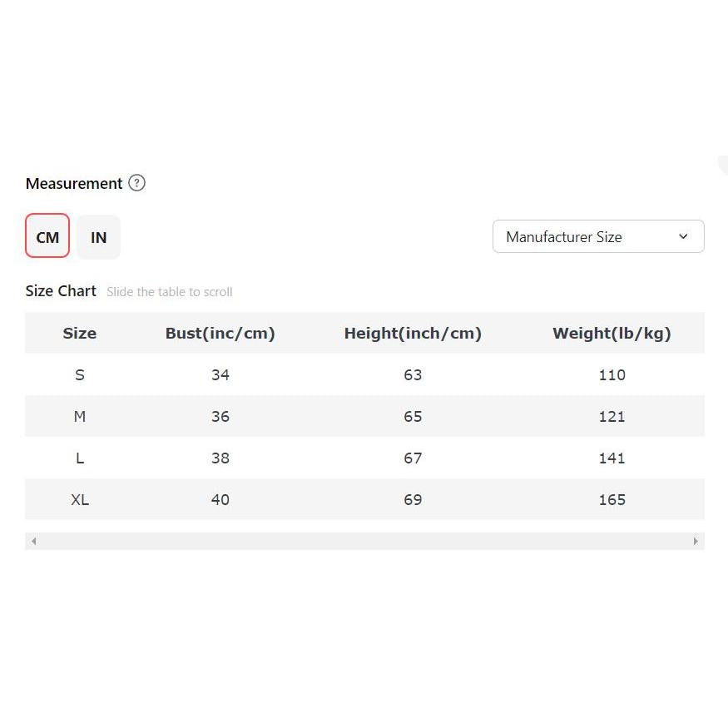Switch measurement units to CM

point(47,235)
